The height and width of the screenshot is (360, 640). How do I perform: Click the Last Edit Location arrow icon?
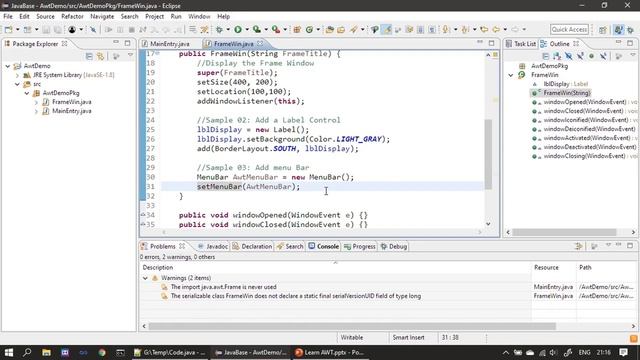click(484, 29)
